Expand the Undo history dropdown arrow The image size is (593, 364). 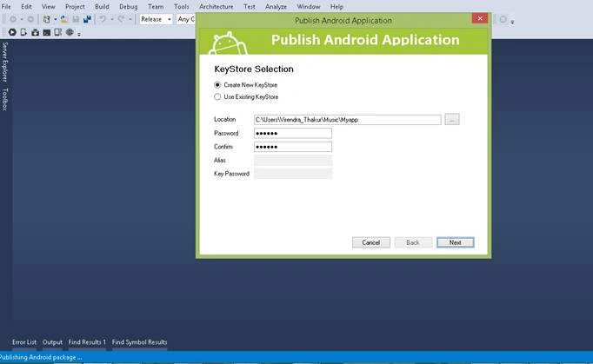[112, 19]
